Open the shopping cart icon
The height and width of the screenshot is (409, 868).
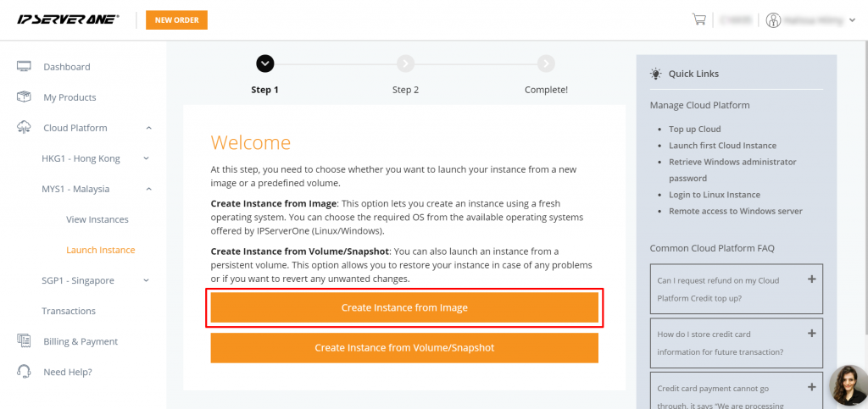click(698, 19)
